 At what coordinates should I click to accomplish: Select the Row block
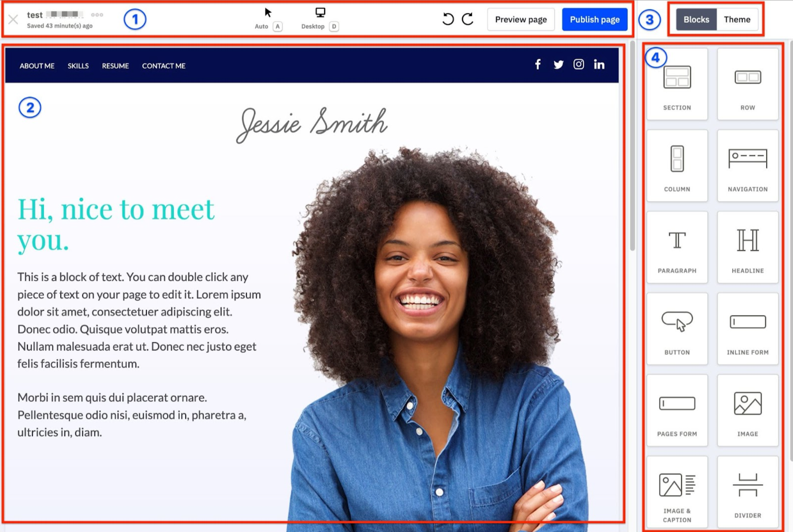[747, 84]
